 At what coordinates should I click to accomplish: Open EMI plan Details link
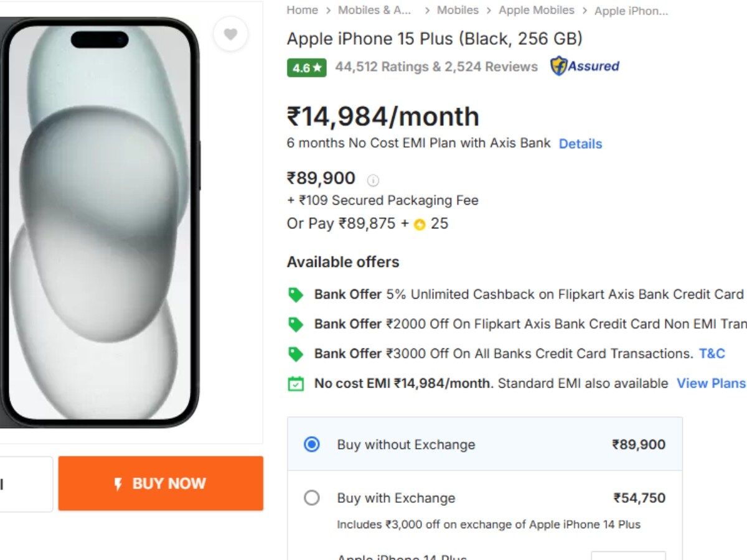coord(580,144)
